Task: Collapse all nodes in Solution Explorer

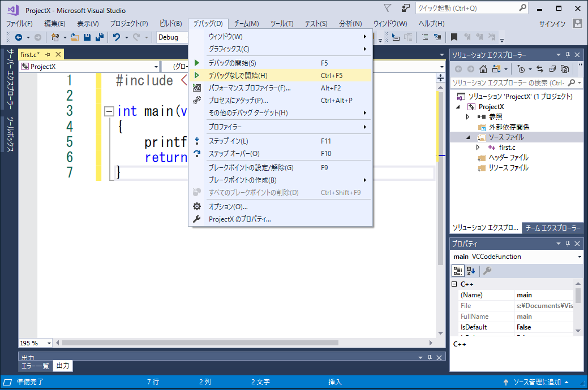Action: (x=552, y=69)
